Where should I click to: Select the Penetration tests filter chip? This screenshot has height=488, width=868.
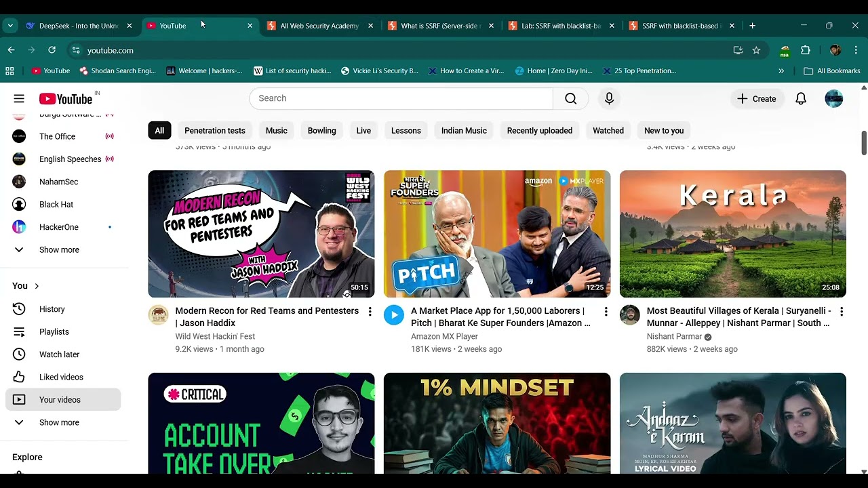[215, 131]
